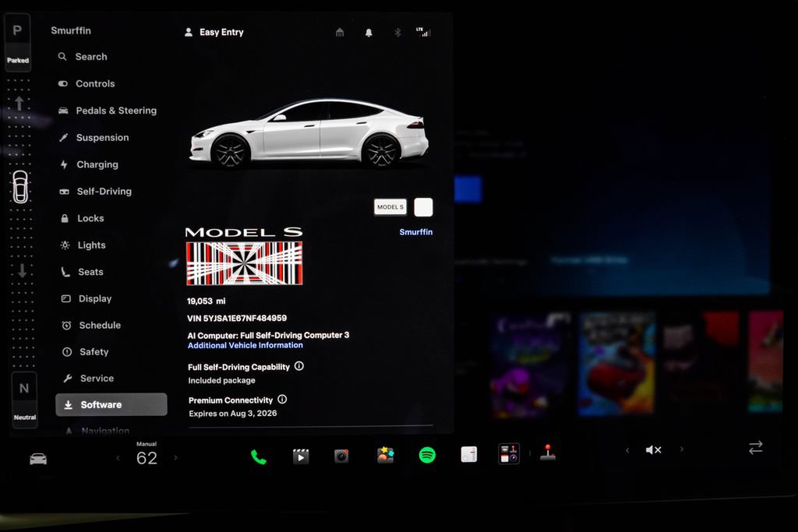The width and height of the screenshot is (798, 532).
Task: Open the Search menu item
Action: click(x=83, y=56)
